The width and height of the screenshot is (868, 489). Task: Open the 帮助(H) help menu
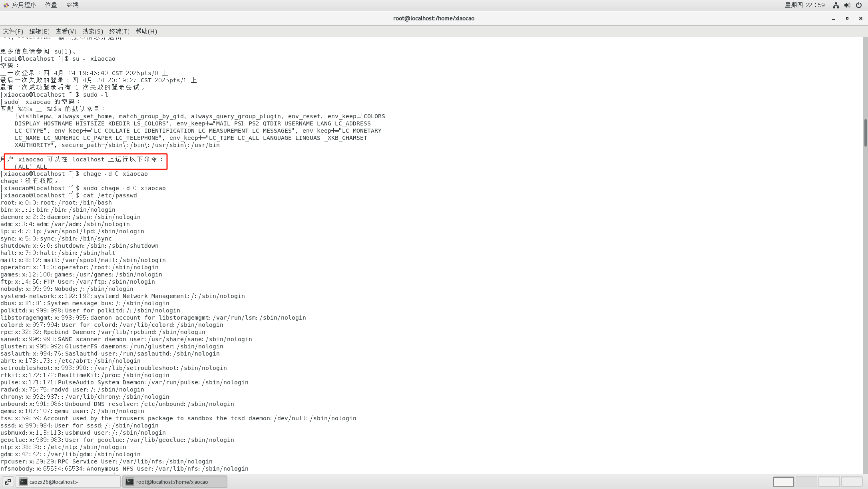click(x=146, y=31)
